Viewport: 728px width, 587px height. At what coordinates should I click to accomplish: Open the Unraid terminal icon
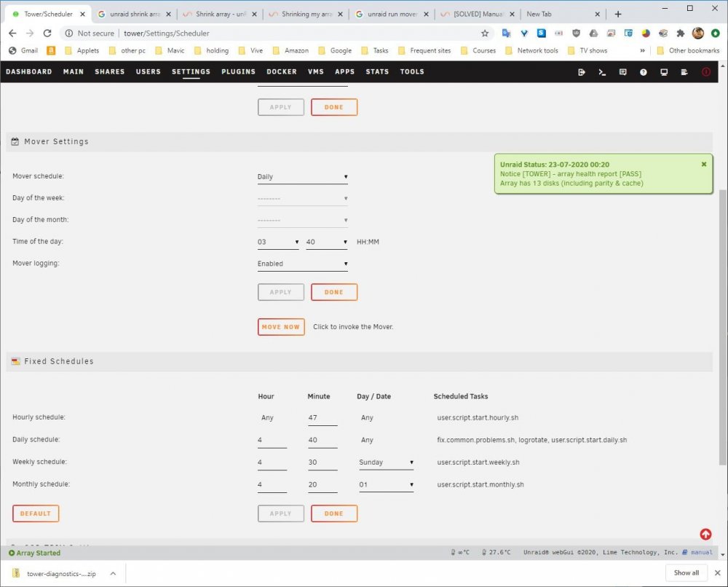point(602,72)
